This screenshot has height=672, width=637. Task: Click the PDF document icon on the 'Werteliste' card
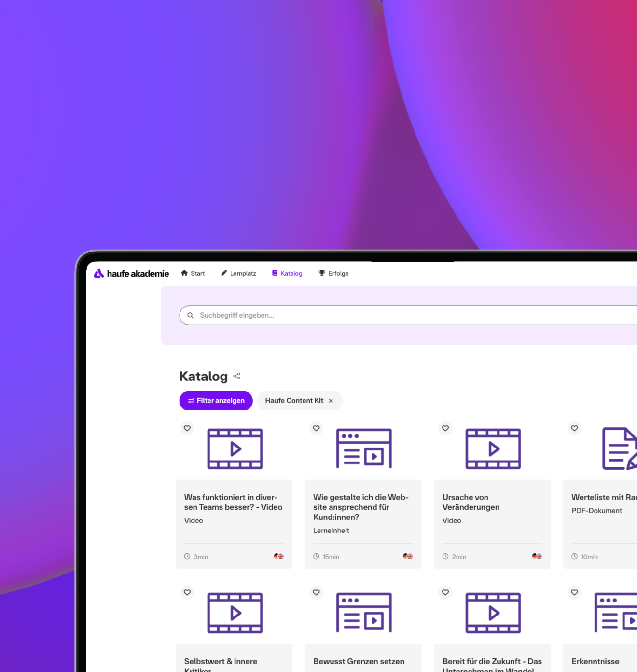(619, 448)
